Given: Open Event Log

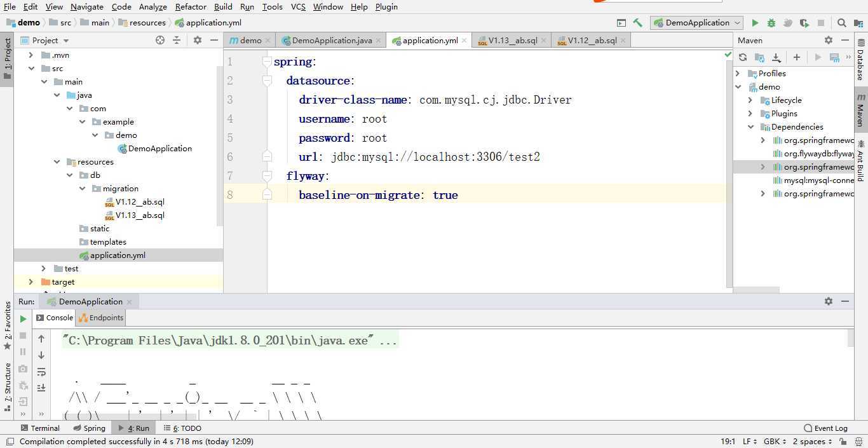Looking at the screenshot, I should 825,428.
